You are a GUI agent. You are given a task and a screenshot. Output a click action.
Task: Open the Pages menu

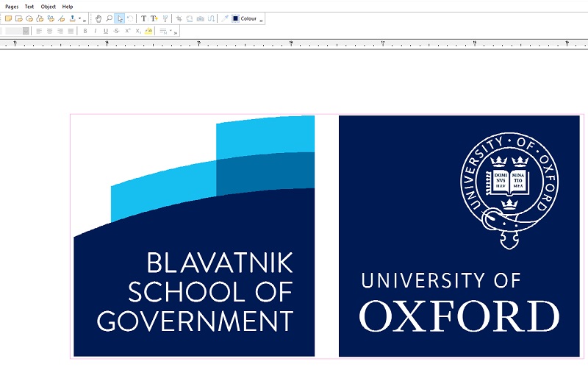tap(12, 7)
